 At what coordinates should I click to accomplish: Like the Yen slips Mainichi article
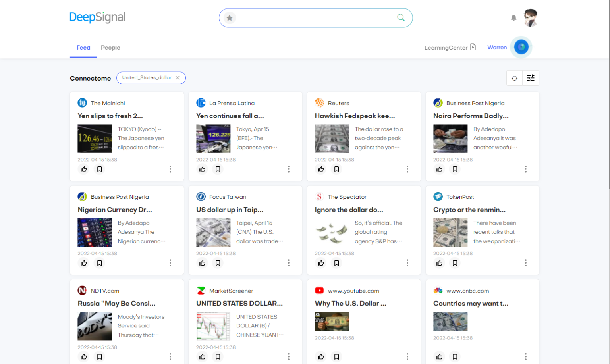[84, 169]
